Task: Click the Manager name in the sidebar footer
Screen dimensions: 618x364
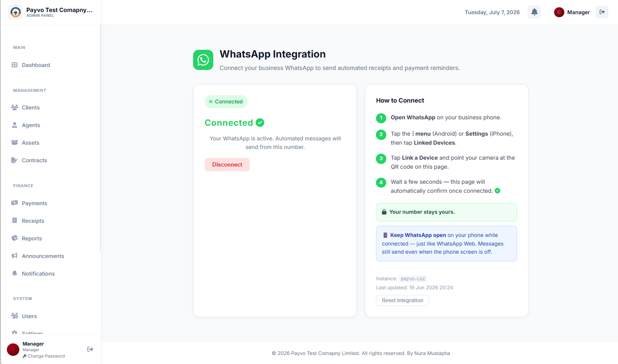Action: [x=33, y=344]
